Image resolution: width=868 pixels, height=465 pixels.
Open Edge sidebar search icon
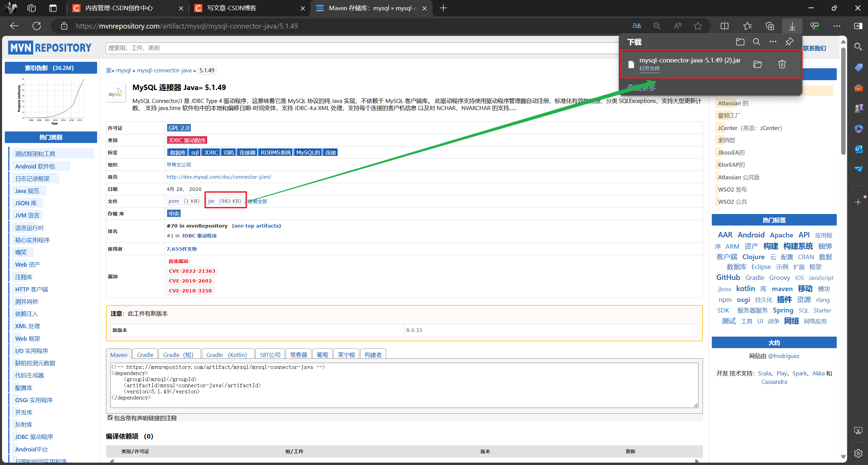[858, 47]
